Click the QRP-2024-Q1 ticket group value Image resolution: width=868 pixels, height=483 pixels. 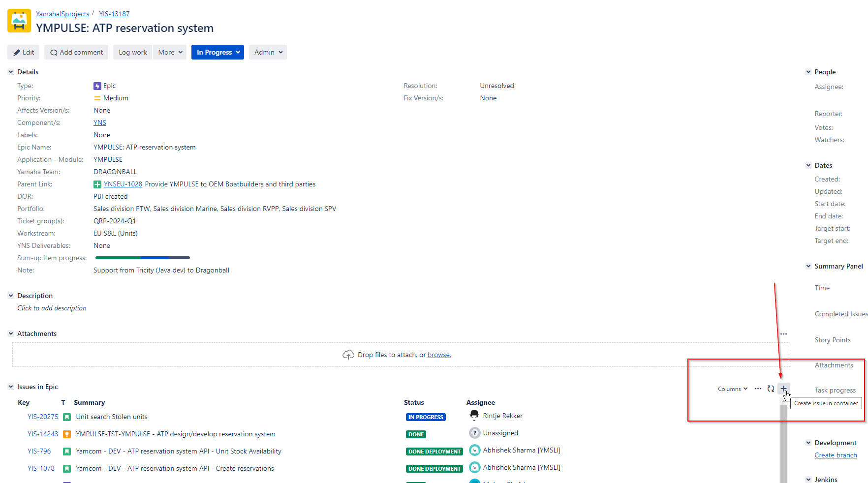(x=115, y=221)
